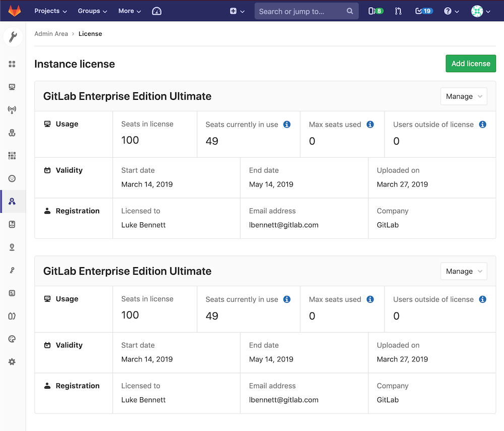Viewport: 504px width, 431px height.
Task: Open Appearance palette icon in sidebar
Action: point(12,339)
